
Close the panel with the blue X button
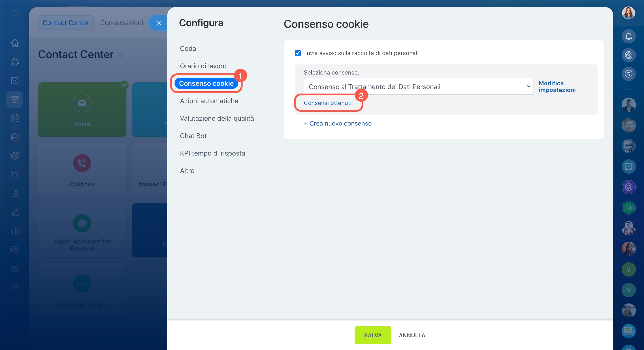(159, 23)
